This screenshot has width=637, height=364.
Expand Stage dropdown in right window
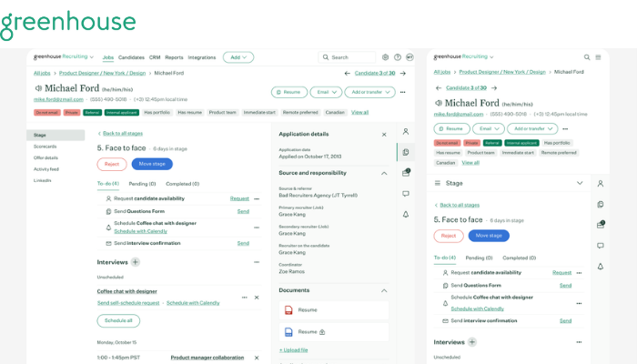pos(580,183)
